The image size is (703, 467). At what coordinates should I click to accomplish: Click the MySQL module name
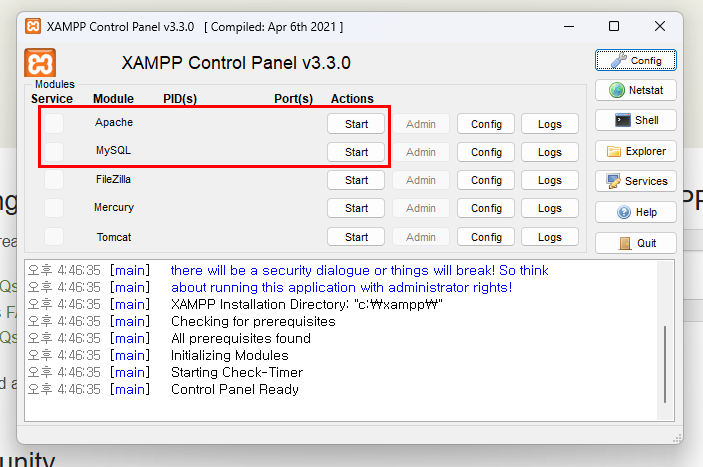click(x=113, y=150)
